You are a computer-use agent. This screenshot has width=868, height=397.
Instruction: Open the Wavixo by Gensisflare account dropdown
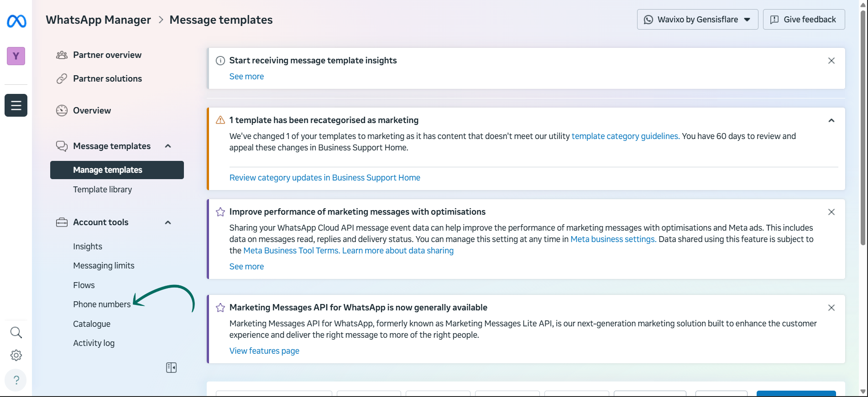tap(697, 20)
